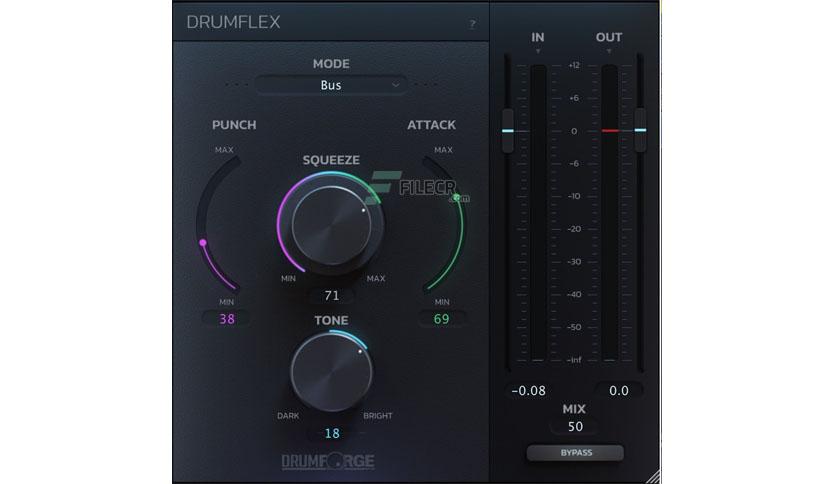Select next mode using right dots
This screenshot has height=484, width=836.
(425, 85)
